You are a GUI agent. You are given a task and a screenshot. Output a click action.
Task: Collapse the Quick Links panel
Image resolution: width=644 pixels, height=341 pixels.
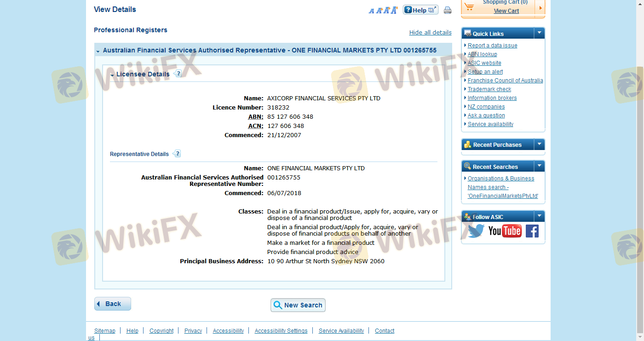tap(539, 33)
